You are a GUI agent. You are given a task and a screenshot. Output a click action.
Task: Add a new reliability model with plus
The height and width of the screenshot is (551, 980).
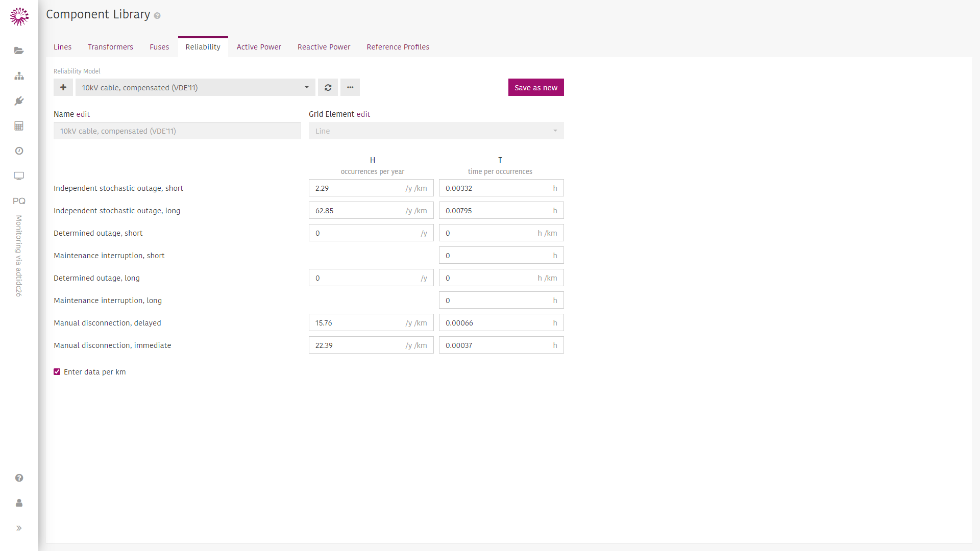click(x=63, y=87)
